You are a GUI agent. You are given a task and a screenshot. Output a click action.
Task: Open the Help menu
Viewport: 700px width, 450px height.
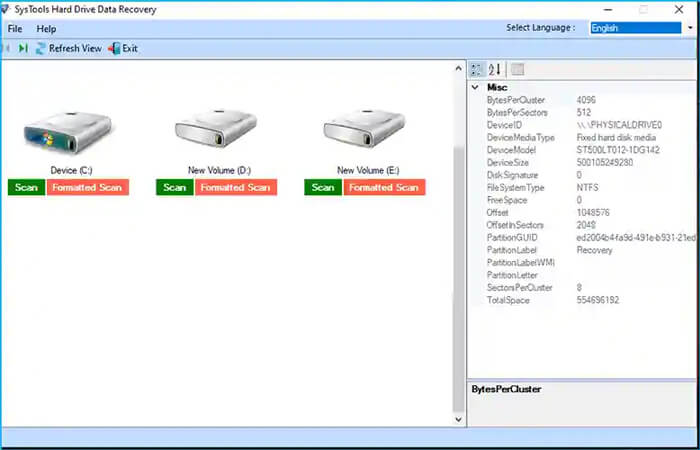point(46,29)
